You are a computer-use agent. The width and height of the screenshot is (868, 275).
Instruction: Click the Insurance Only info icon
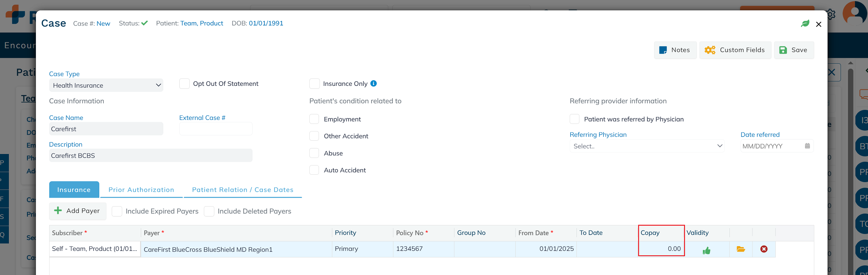pyautogui.click(x=373, y=84)
